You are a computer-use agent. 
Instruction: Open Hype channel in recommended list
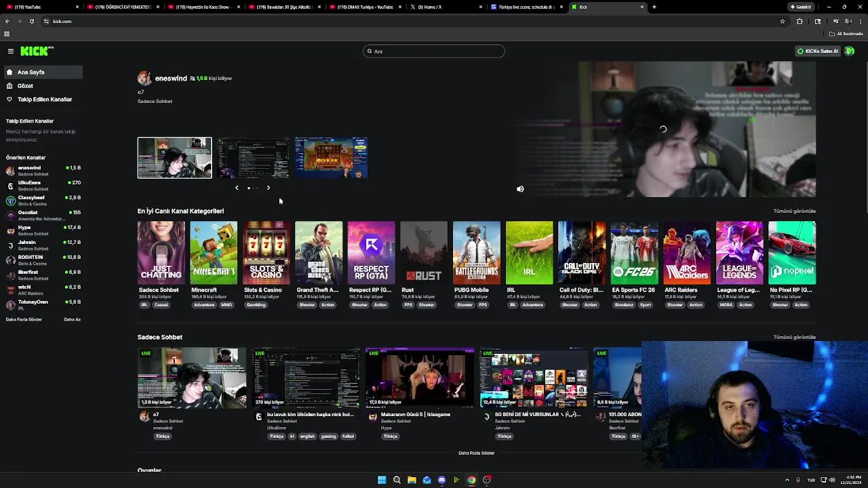point(43,230)
